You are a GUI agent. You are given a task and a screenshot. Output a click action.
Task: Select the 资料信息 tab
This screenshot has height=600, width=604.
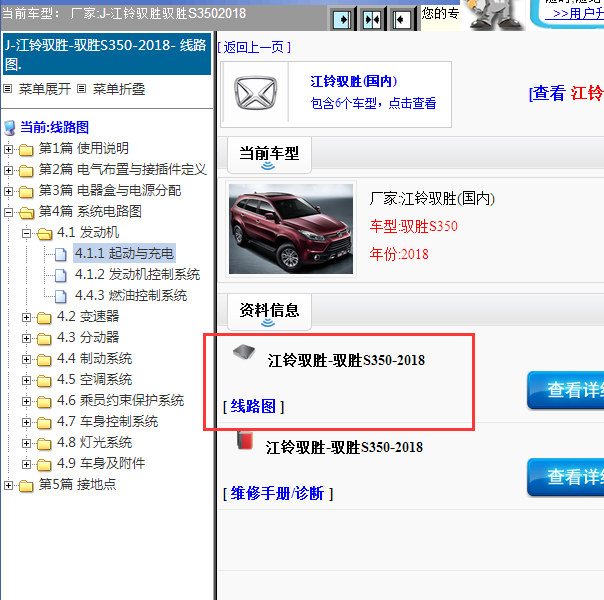[269, 312]
